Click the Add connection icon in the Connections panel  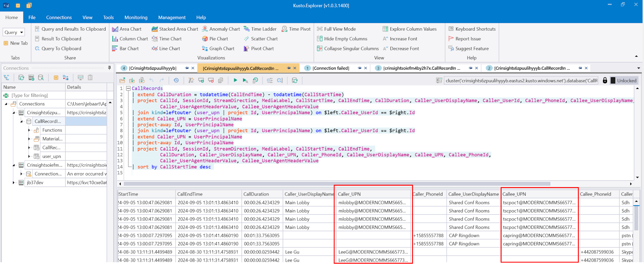point(31,78)
